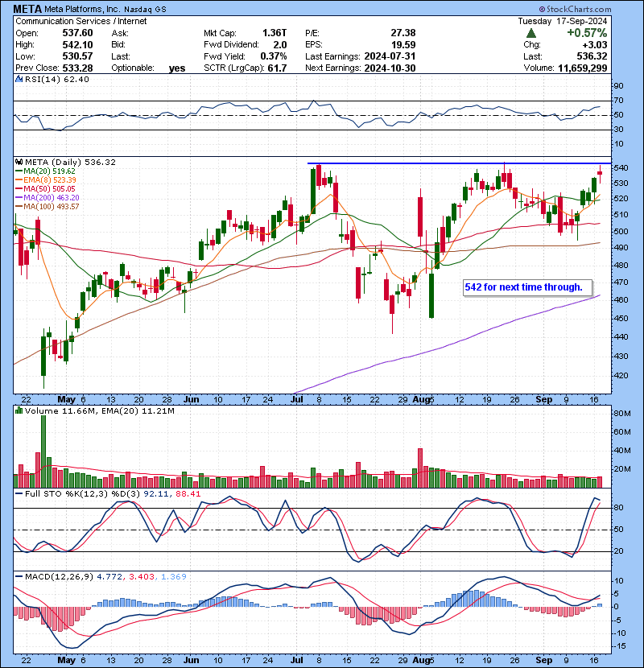Click the MA(50) 505.05 legend entry
644x668 pixels.
45,188
